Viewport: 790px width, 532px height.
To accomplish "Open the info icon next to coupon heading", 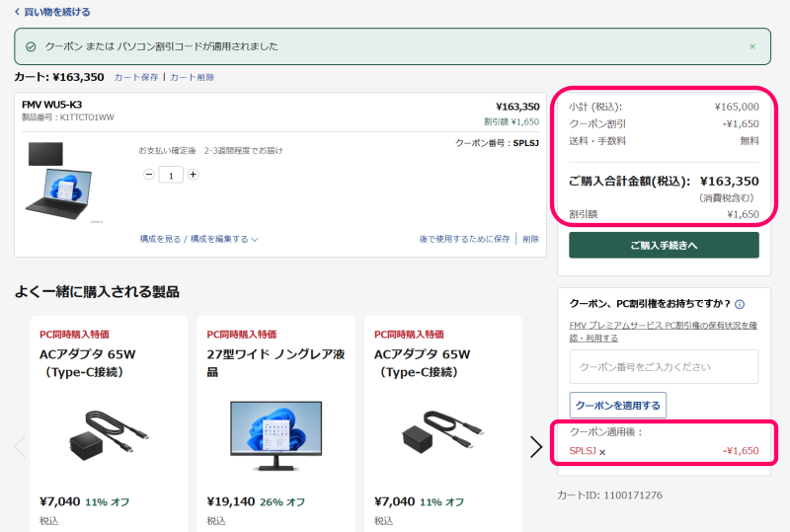I will pyautogui.click(x=740, y=304).
